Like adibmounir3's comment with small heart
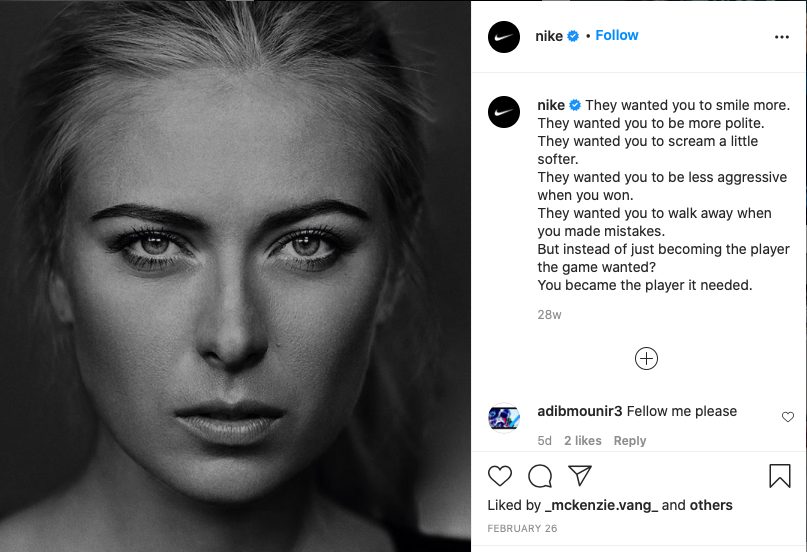 click(x=788, y=417)
